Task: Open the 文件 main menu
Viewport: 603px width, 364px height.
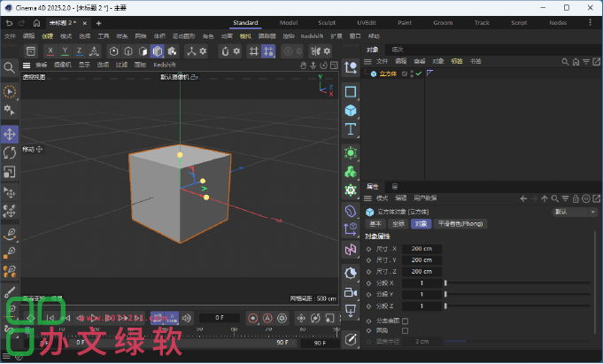Action: coord(10,36)
